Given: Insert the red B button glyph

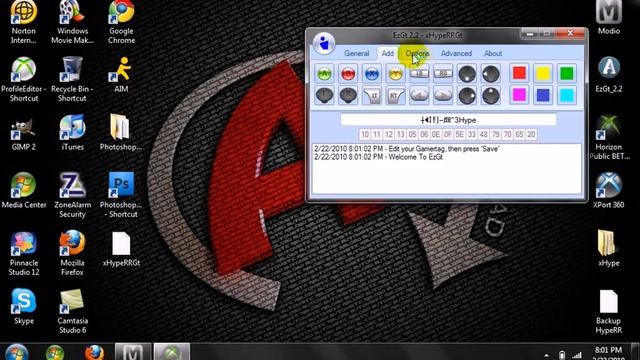Looking at the screenshot, I should 348,74.
